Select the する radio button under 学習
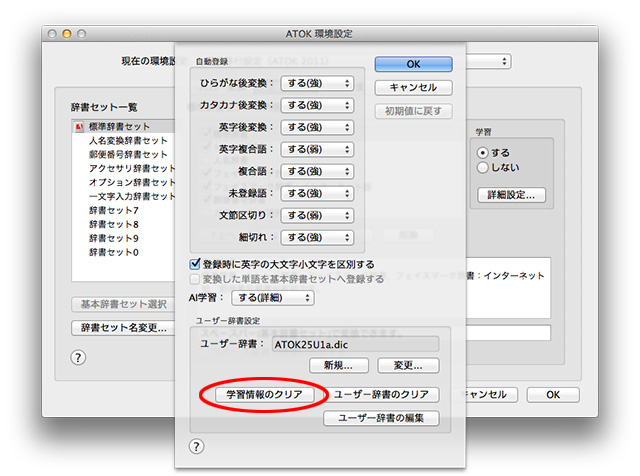Screen dimensions: 640x476 (x=483, y=152)
